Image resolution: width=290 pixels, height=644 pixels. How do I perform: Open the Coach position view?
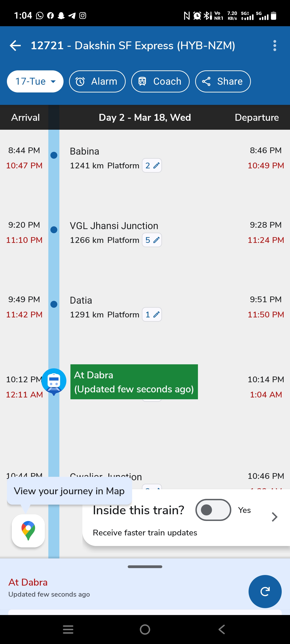coord(160,81)
